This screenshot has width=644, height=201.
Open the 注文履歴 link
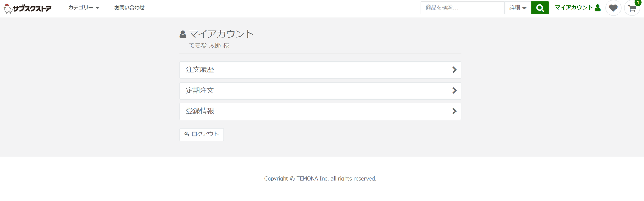point(200,70)
